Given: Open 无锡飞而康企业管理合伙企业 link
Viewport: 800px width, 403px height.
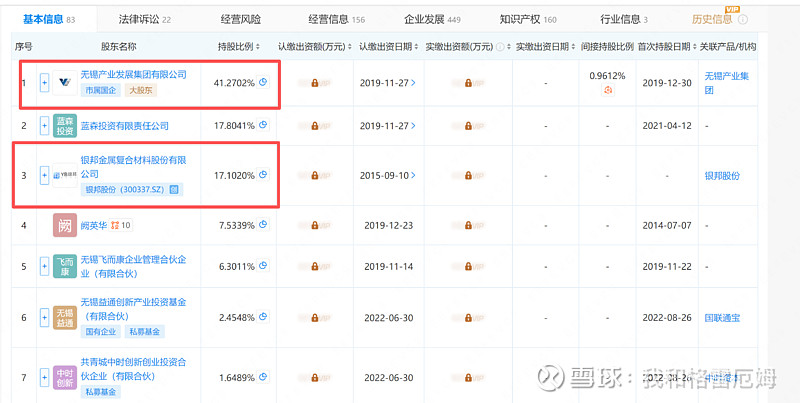Looking at the screenshot, I should click(134, 266).
